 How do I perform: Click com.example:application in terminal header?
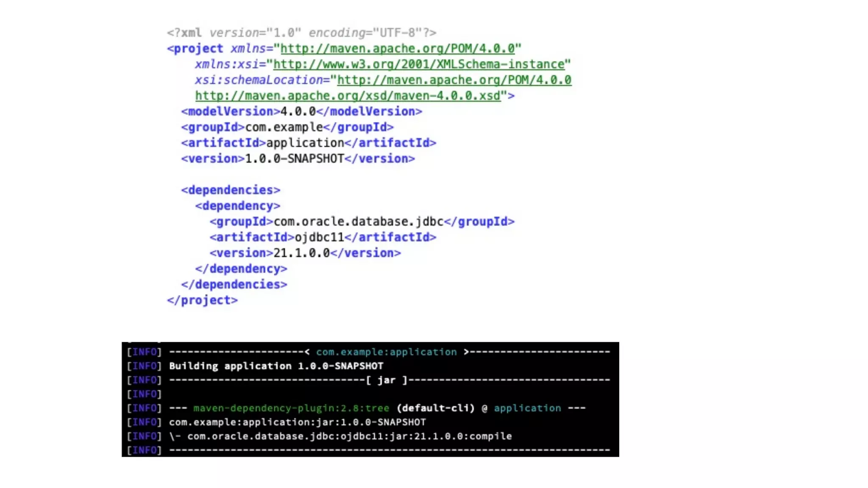[387, 352]
